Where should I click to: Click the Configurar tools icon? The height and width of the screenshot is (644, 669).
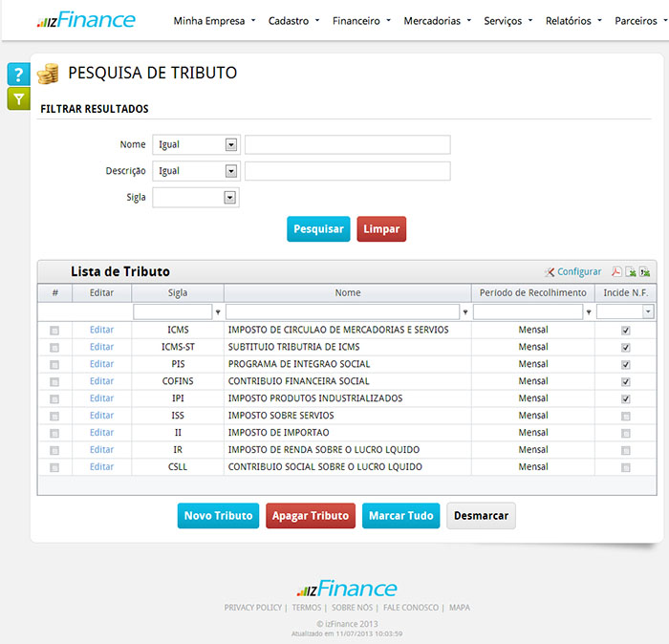pyautogui.click(x=550, y=272)
